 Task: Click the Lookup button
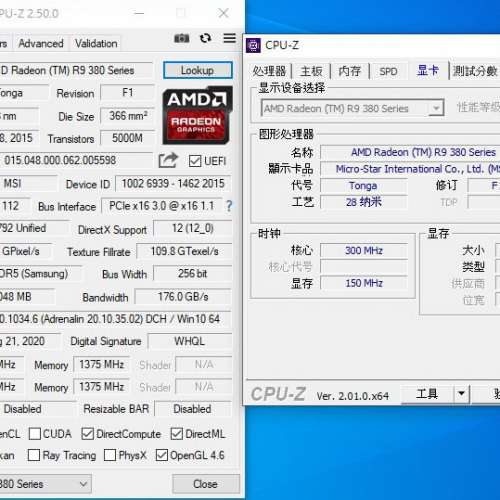pyautogui.click(x=198, y=70)
